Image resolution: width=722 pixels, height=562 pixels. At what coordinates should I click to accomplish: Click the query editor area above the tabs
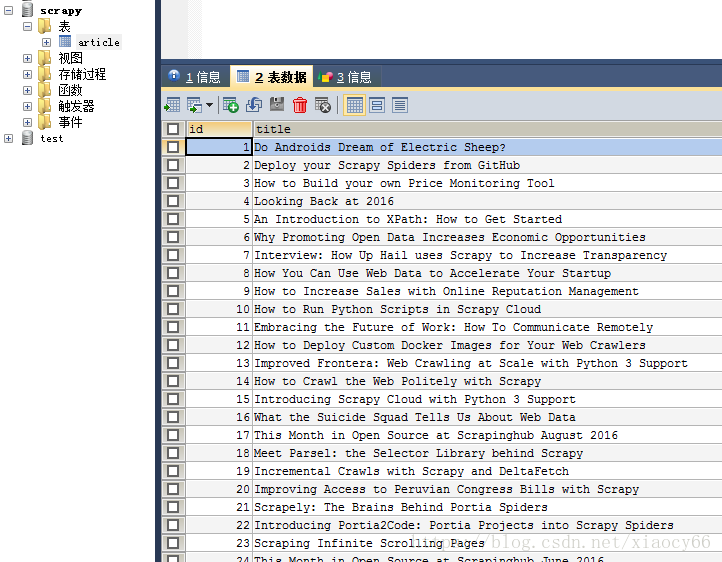pos(461,28)
